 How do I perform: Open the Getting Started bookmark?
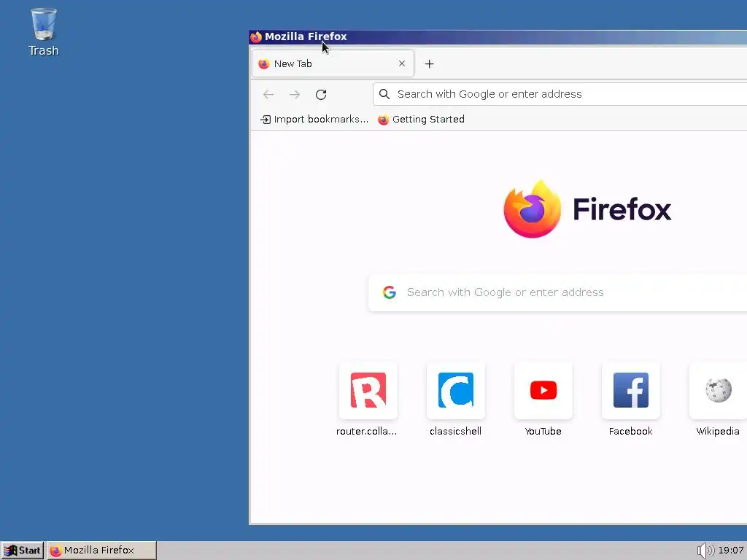coord(421,119)
